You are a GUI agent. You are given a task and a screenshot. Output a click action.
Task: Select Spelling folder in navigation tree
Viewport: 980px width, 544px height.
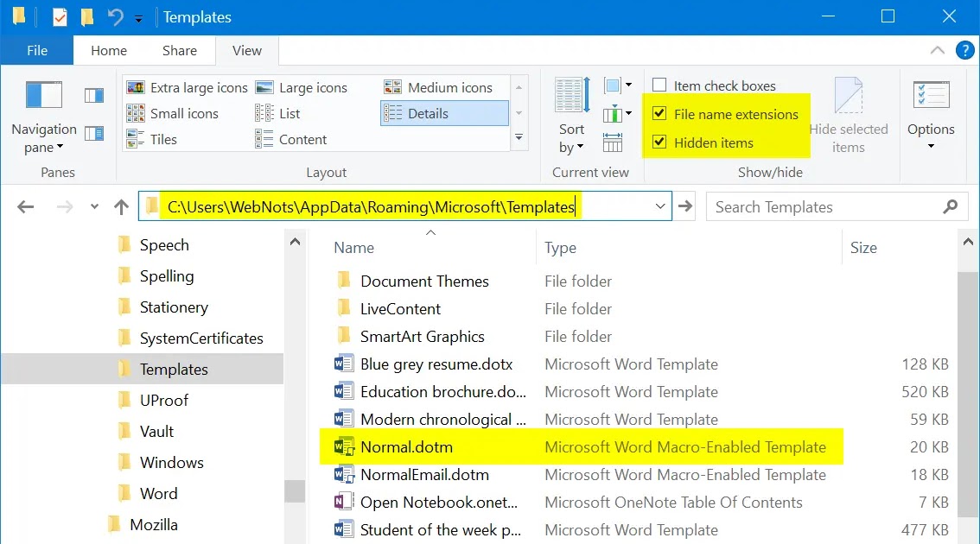[x=155, y=276]
